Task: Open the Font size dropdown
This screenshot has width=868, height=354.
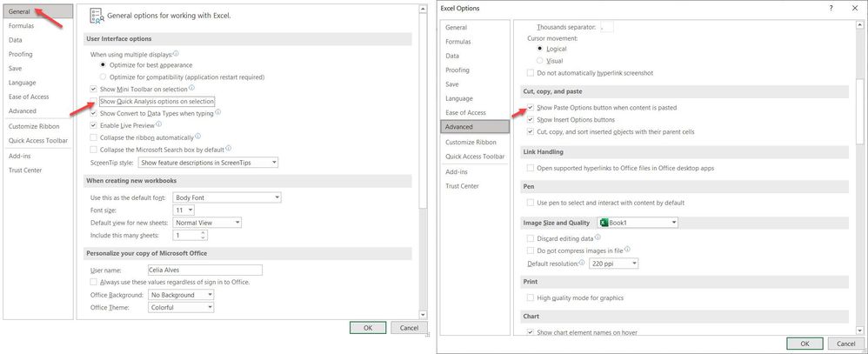Action: [184, 210]
